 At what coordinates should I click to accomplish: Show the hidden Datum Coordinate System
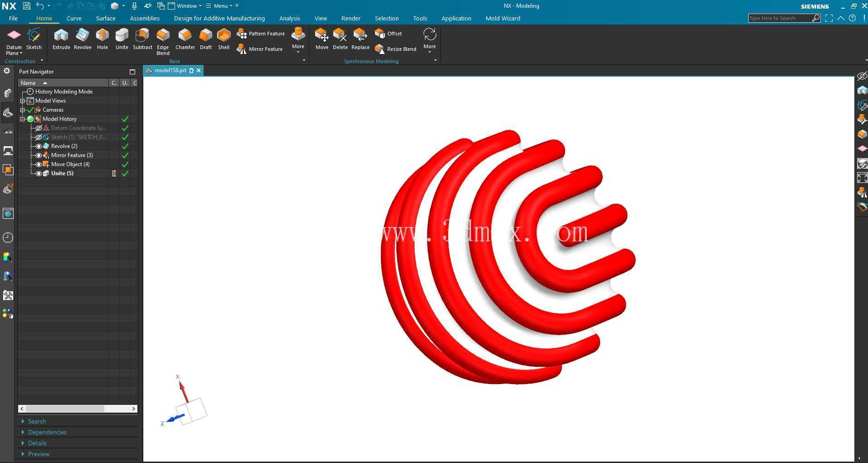(39, 128)
